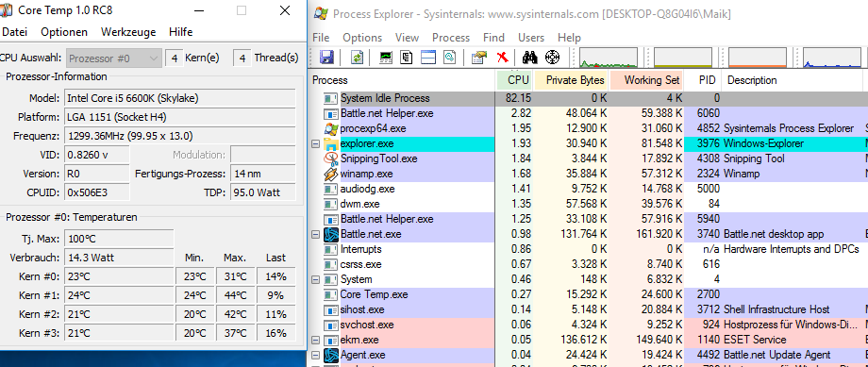868x367 pixels.
Task: Sort by the Working Set column header
Action: coord(646,80)
